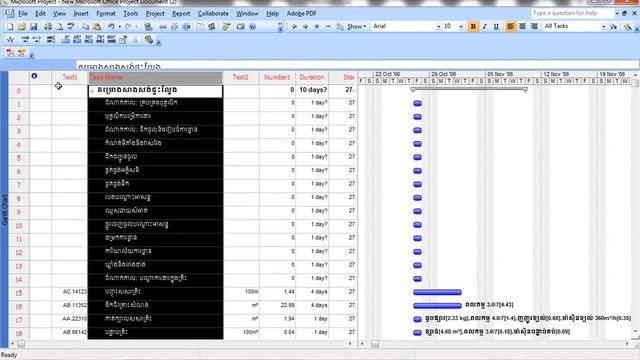The height and width of the screenshot is (360, 640).
Task: Click the help question search box
Action: click(572, 13)
